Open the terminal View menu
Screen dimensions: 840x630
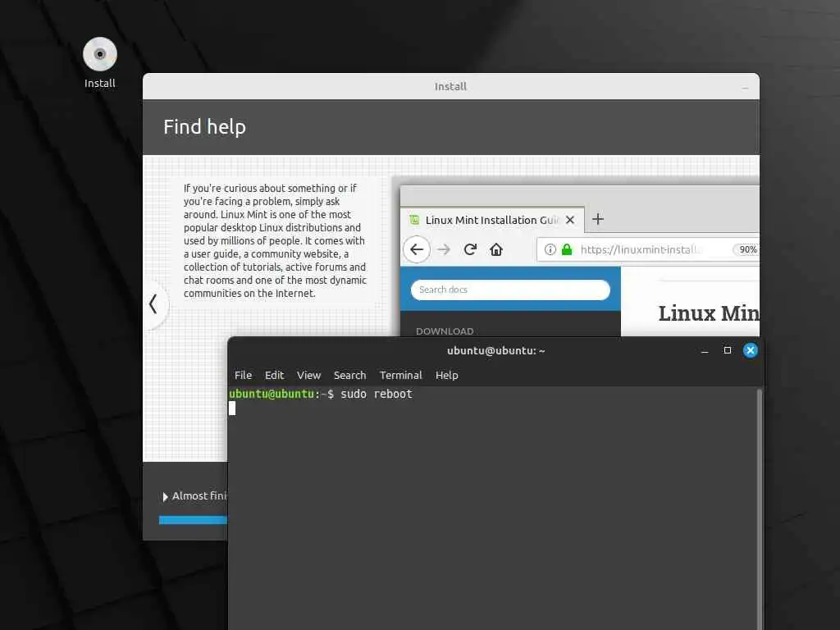[x=308, y=375]
